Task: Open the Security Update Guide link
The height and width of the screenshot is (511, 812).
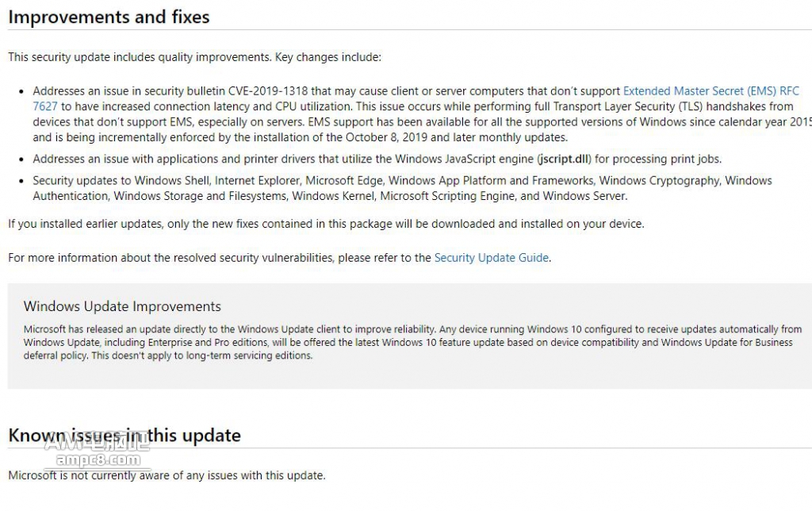Action: 492,258
